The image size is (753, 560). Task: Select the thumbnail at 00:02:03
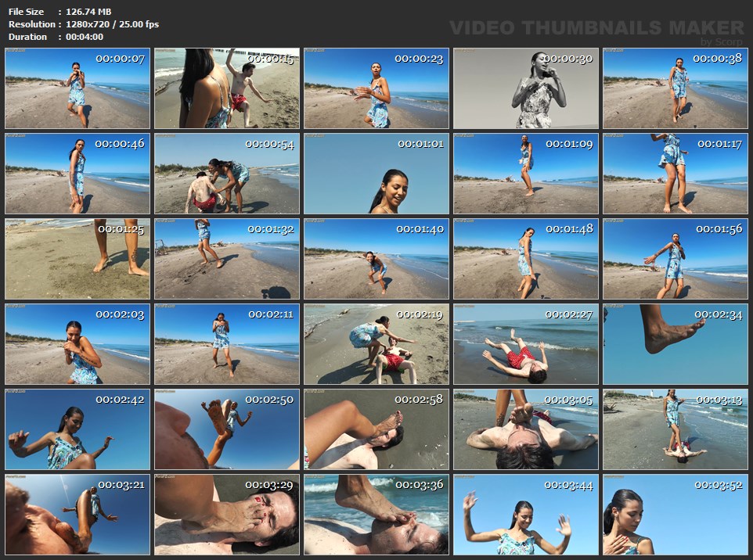click(x=77, y=344)
